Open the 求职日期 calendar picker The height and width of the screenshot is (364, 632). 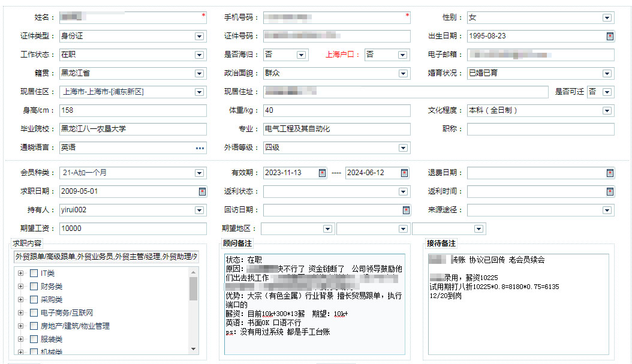pos(202,191)
